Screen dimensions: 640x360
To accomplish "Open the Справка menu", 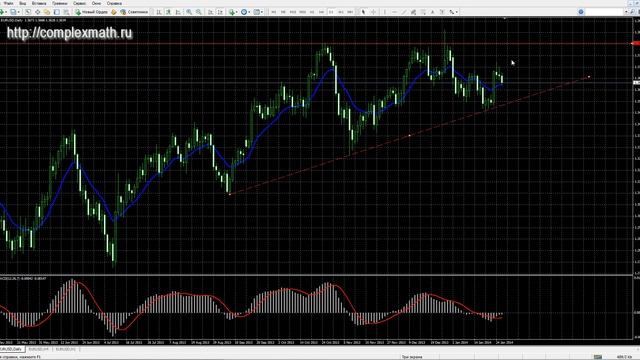I will (114, 3).
